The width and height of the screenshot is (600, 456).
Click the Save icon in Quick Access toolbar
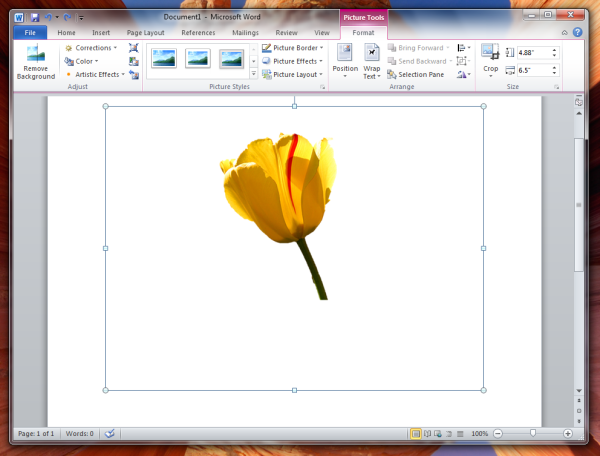click(35, 17)
